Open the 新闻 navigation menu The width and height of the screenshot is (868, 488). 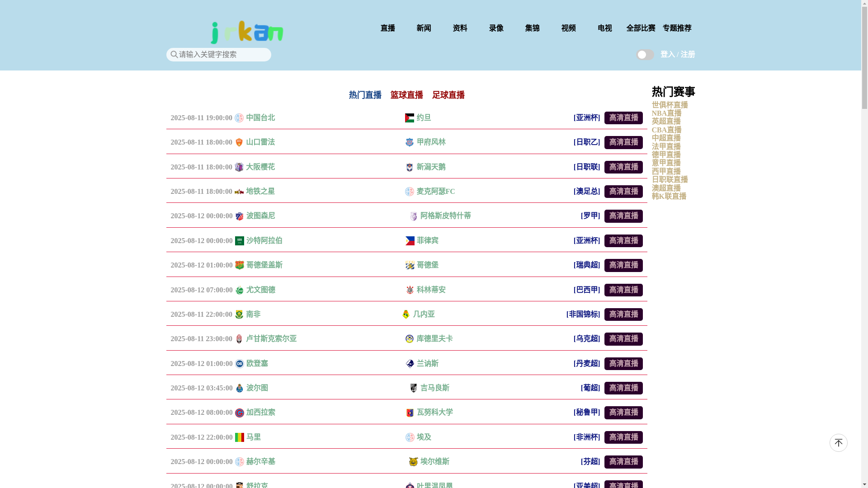coord(424,28)
